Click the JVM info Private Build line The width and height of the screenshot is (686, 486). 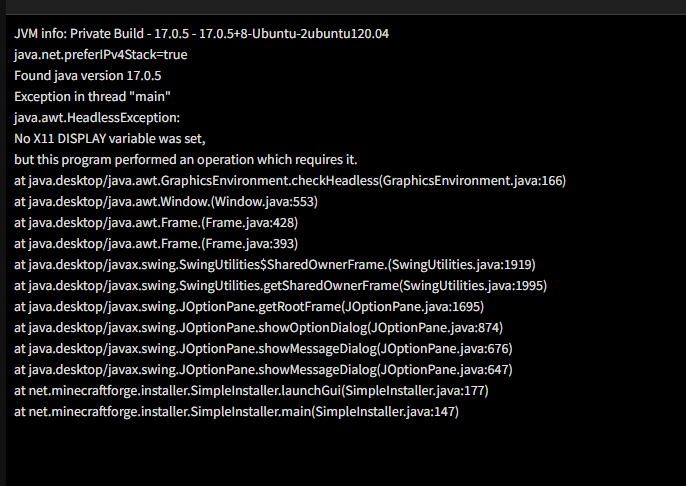tap(201, 34)
